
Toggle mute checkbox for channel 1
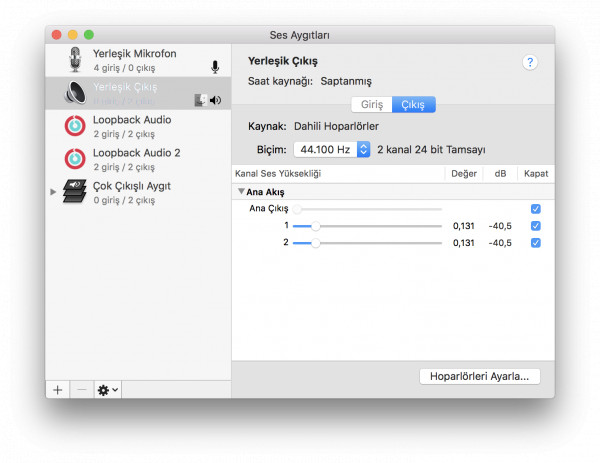coord(536,226)
